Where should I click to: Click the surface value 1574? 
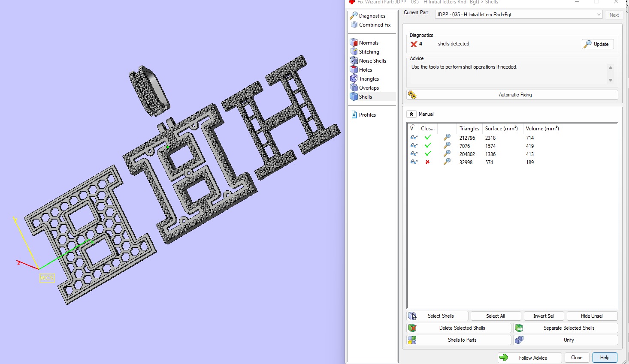(490, 146)
